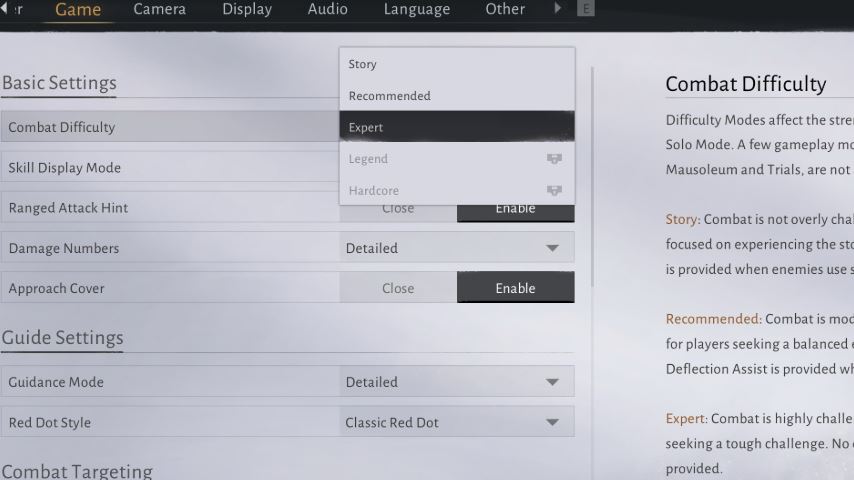854x480 pixels.
Task: Open the Audio settings tab
Action: (327, 9)
